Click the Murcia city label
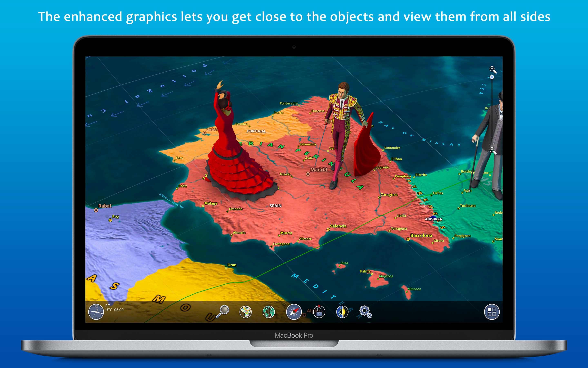The image size is (588, 368). tap(286, 233)
